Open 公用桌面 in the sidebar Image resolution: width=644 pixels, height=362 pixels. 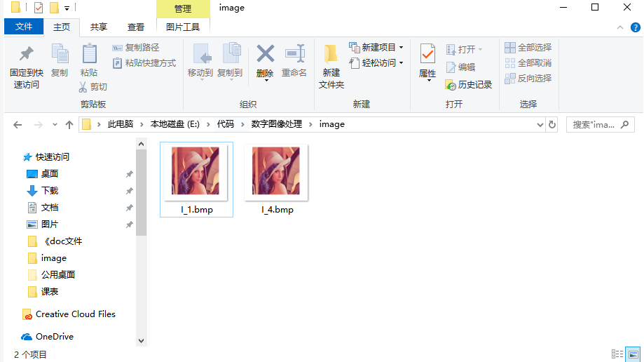[51, 275]
